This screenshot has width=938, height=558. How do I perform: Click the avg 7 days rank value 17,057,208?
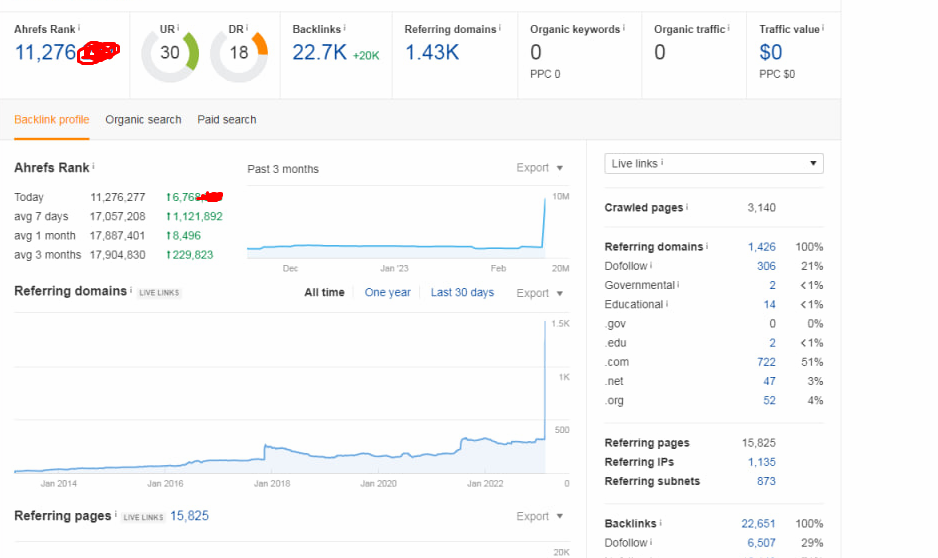click(x=118, y=217)
